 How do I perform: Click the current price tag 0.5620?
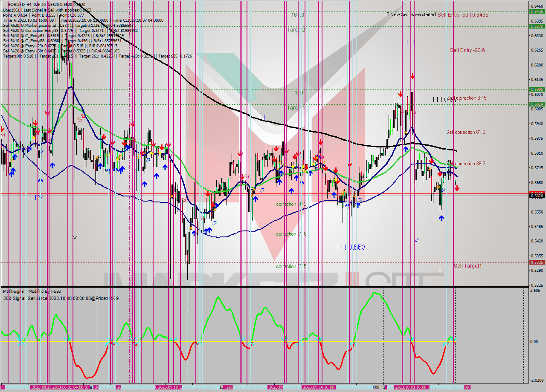(537, 196)
